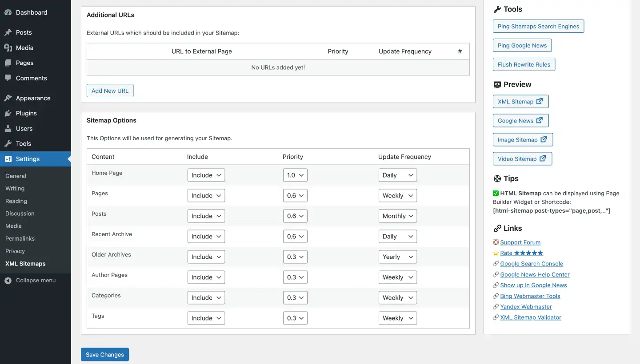
Task: Open Tools via the wrench icon
Action: point(8,143)
